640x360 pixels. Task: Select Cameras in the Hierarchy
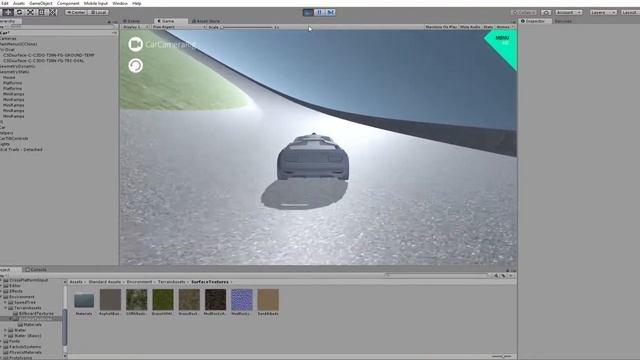(x=8, y=38)
